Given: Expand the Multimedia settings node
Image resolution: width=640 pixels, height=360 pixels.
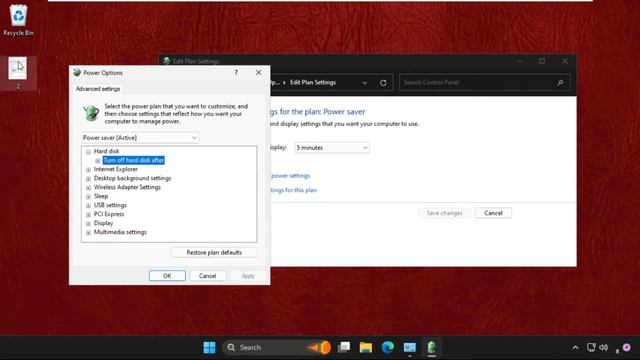Looking at the screenshot, I should coord(88,232).
